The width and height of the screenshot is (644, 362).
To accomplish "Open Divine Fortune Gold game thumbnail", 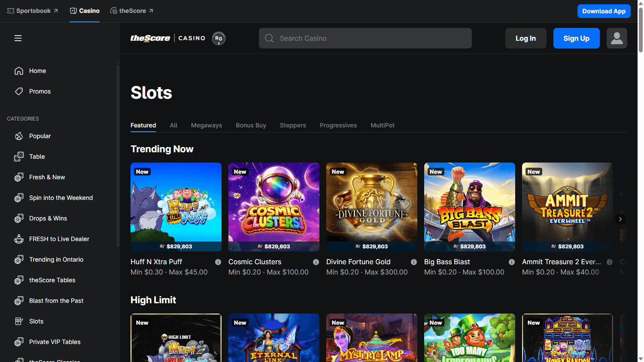I will pyautogui.click(x=372, y=207).
